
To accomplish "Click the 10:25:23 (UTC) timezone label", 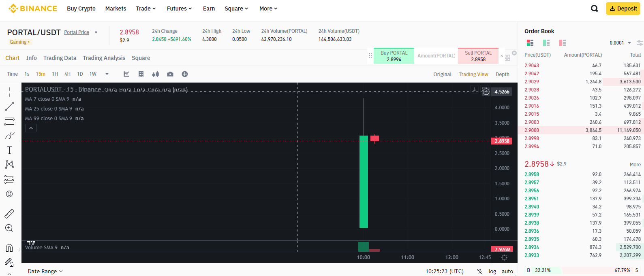I will click(445, 271).
